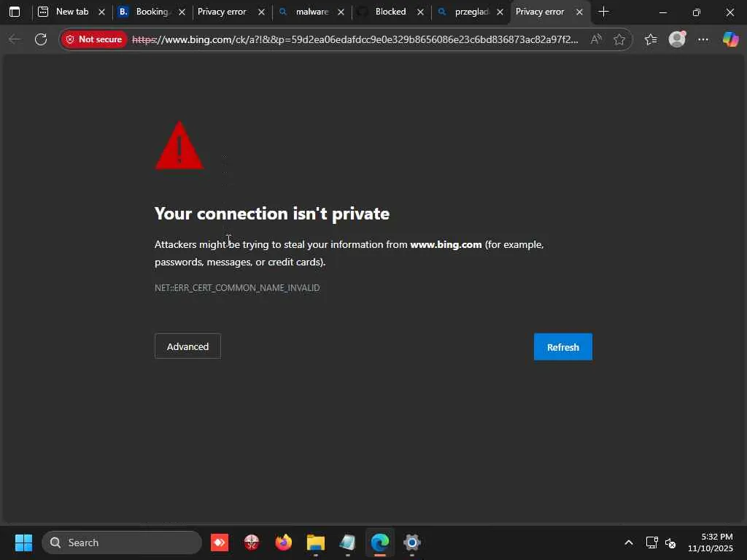Click the blue Refresh button
The height and width of the screenshot is (560, 747).
click(562, 346)
